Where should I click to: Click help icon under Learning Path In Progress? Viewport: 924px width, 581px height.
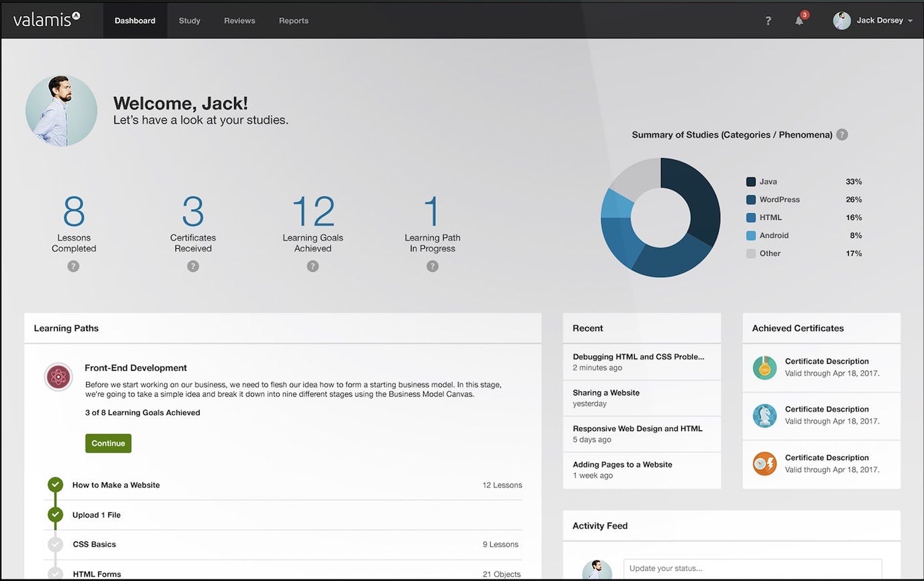tap(432, 266)
